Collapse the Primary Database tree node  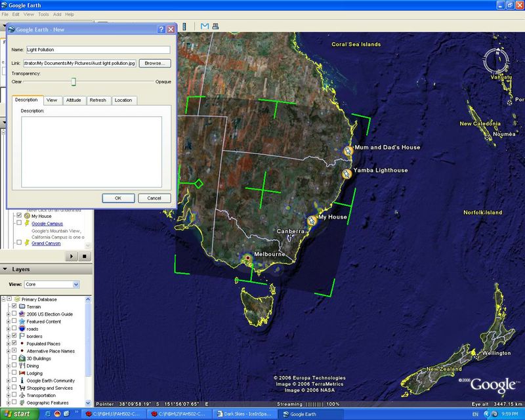tap(4, 299)
